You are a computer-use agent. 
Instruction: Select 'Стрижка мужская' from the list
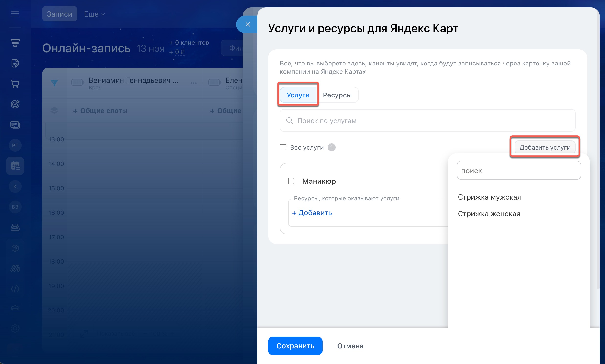(x=489, y=197)
